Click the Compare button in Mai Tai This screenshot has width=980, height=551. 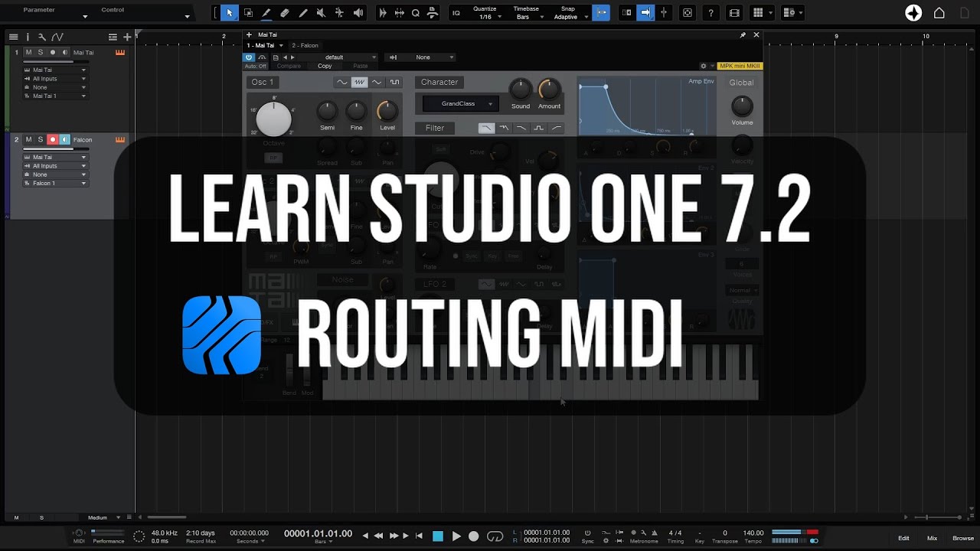pyautogui.click(x=289, y=66)
